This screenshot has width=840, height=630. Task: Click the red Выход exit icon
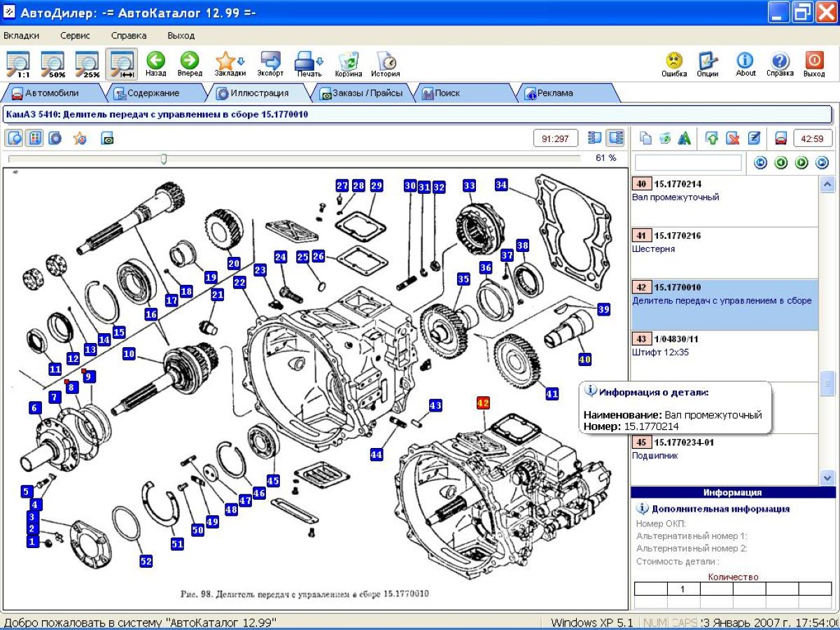click(x=814, y=64)
